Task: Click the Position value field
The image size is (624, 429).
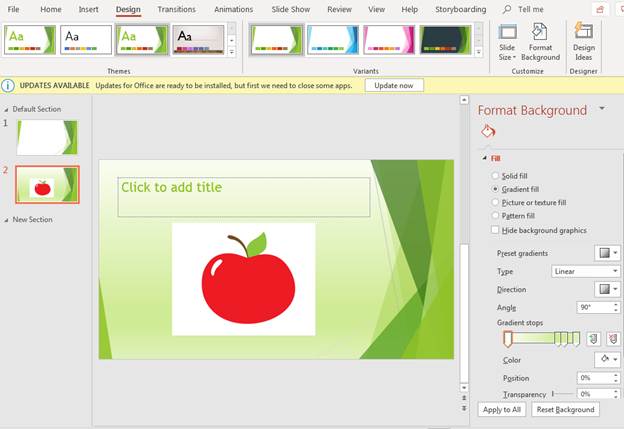Action: tap(594, 378)
